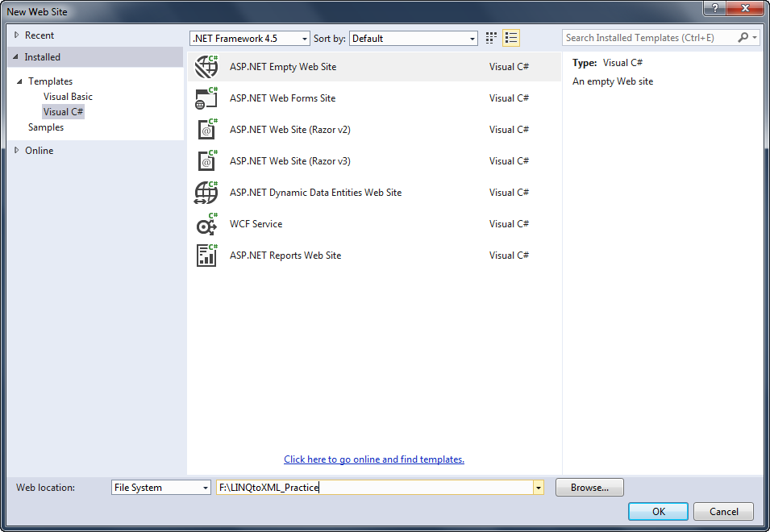Open the search options dropdown arrow
Screen dimensions: 770x532
tap(755, 38)
